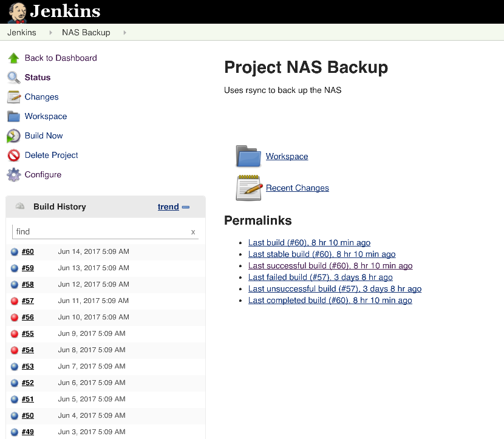Viewport: 504px width, 439px height.
Task: Click the Configure gear icon
Action: [14, 175]
